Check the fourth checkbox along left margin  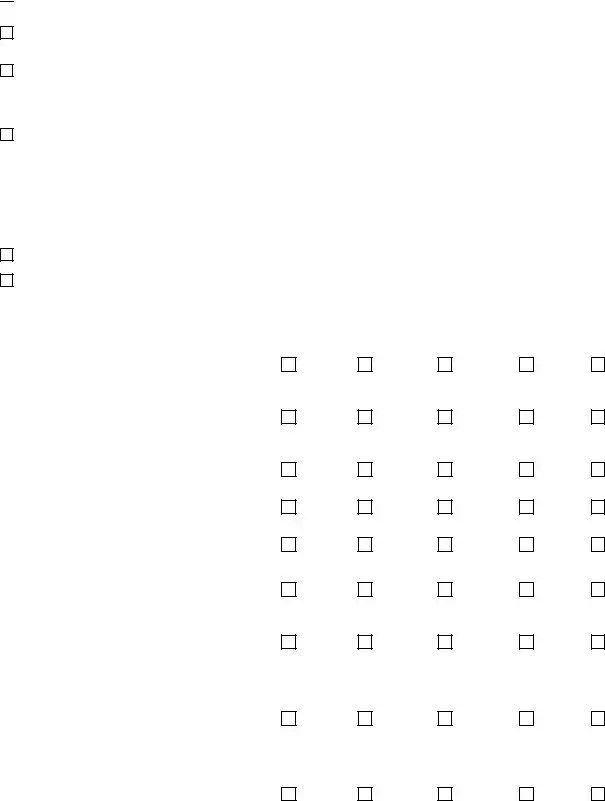[7, 255]
